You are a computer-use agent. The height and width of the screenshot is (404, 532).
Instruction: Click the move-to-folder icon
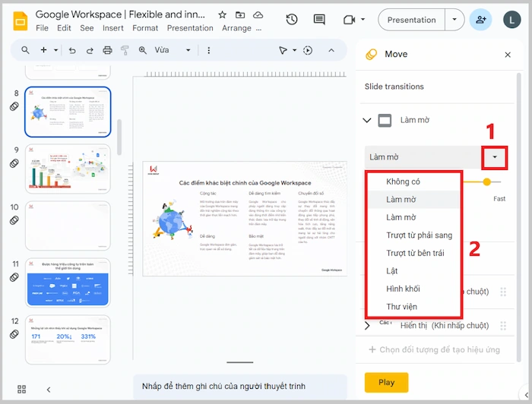pyautogui.click(x=240, y=15)
